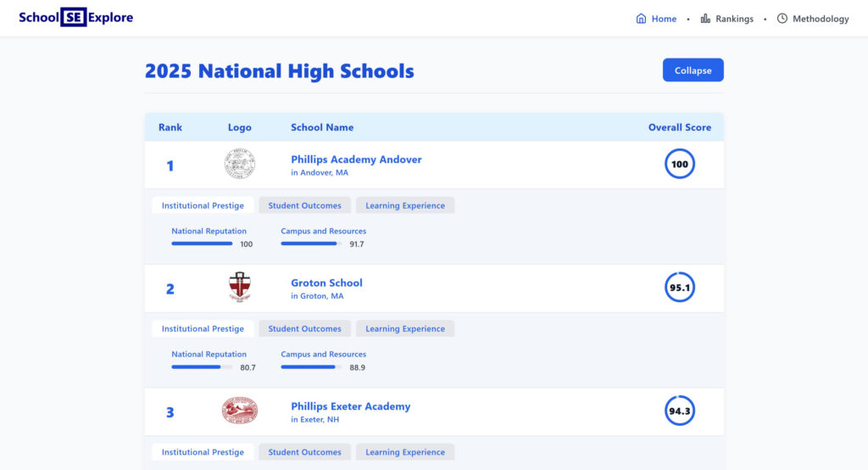This screenshot has width=868, height=470.
Task: Open the Phillips Academy Andover school link
Action: tap(356, 159)
